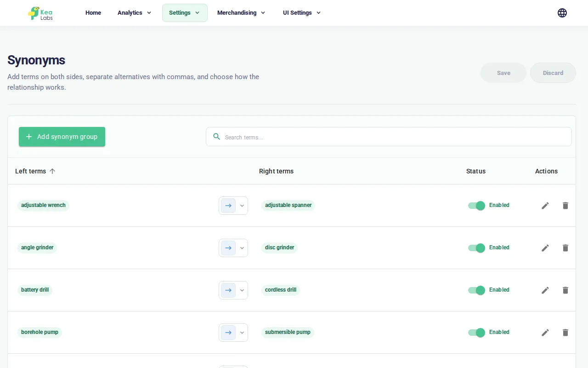This screenshot has height=368, width=588.
Task: Expand the Analytics menu
Action: (134, 13)
